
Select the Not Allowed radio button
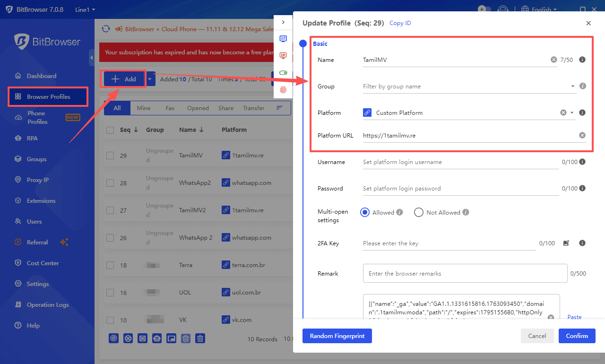point(418,213)
